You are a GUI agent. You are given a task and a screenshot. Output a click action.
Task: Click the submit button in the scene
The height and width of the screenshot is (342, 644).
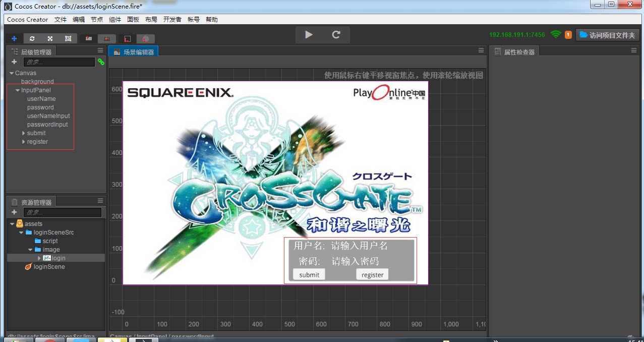tap(309, 274)
